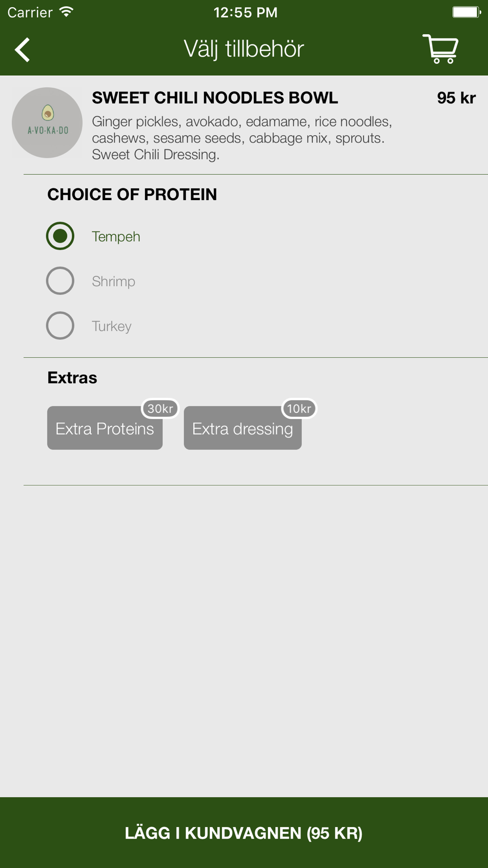Tap the Sweet Chili Noodles Bowl title

tap(215, 98)
